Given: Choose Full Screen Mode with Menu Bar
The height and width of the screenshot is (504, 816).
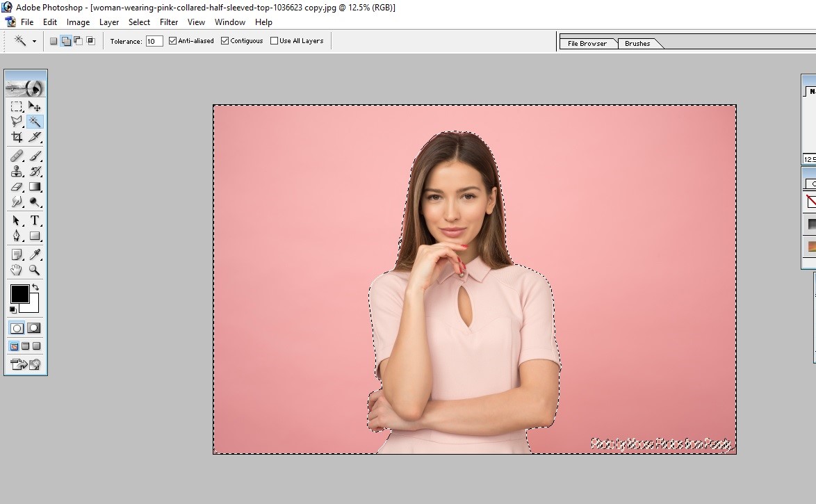Looking at the screenshot, I should tap(26, 346).
